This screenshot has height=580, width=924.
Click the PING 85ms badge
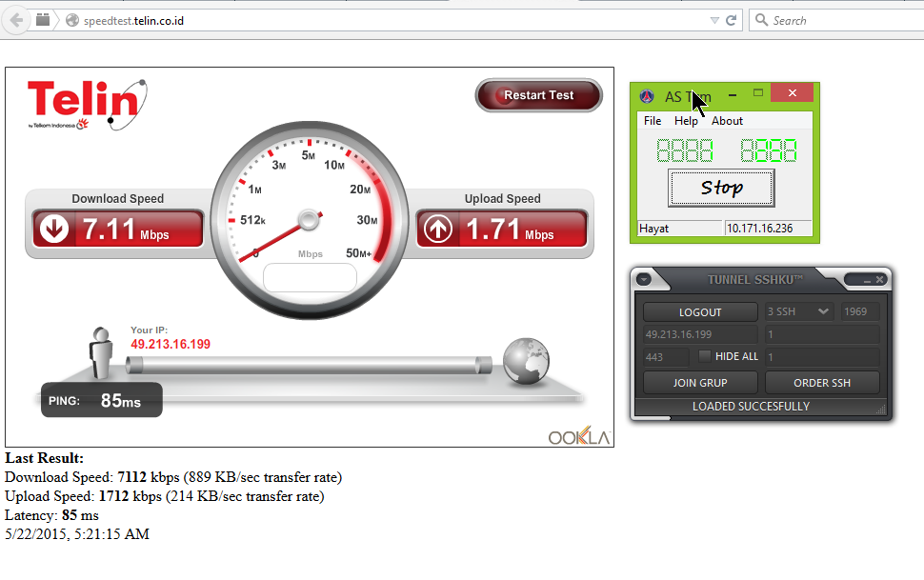click(101, 400)
